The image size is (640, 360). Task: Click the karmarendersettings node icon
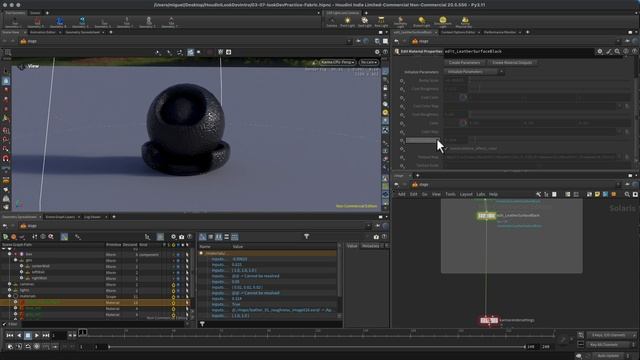(x=489, y=320)
